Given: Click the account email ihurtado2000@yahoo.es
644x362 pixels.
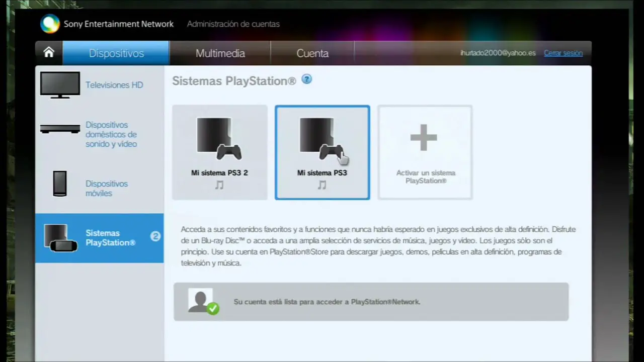Looking at the screenshot, I should coord(498,53).
